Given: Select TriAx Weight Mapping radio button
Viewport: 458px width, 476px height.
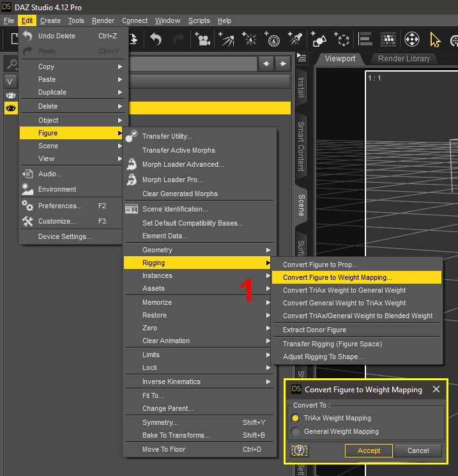Looking at the screenshot, I should (x=295, y=418).
